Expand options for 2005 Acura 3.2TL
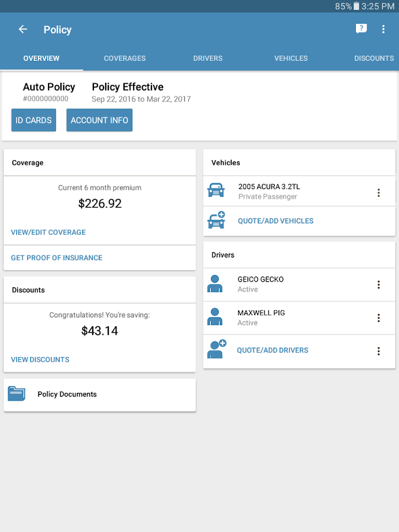 coord(379,192)
